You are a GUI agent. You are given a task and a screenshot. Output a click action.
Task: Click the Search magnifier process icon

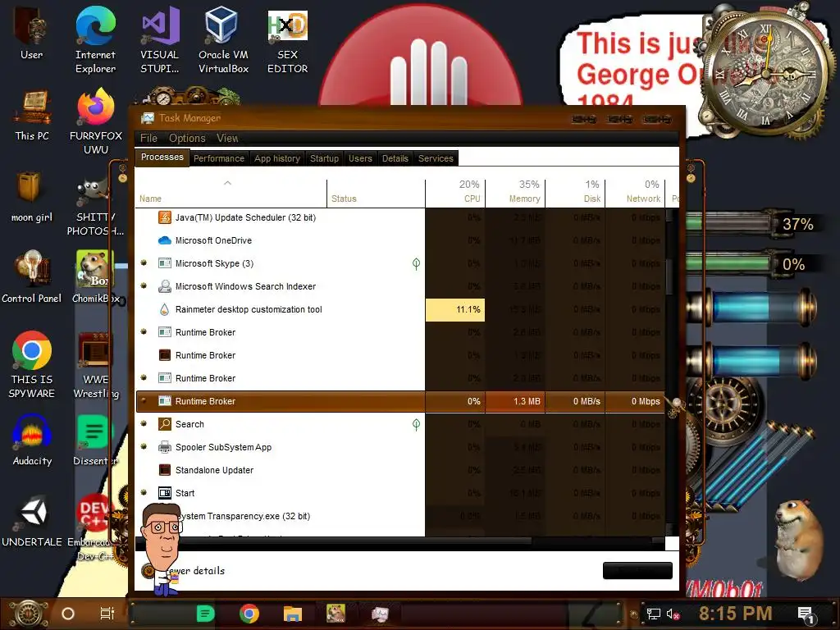[164, 424]
